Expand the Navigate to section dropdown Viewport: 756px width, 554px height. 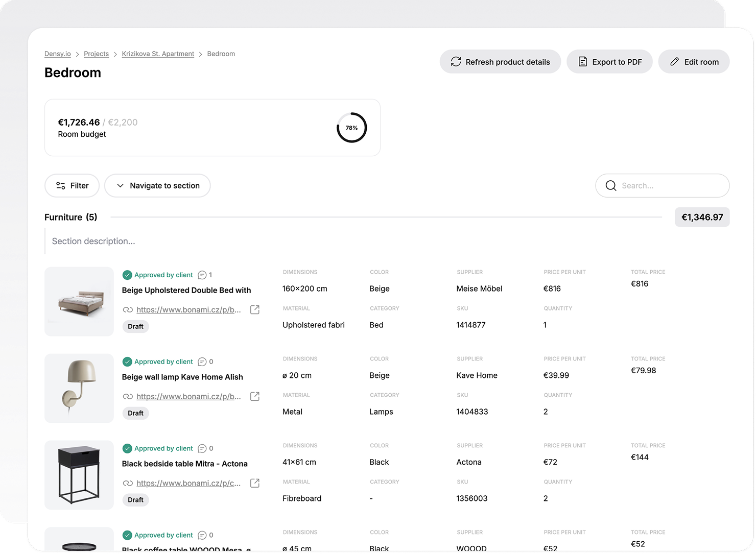pyautogui.click(x=157, y=186)
